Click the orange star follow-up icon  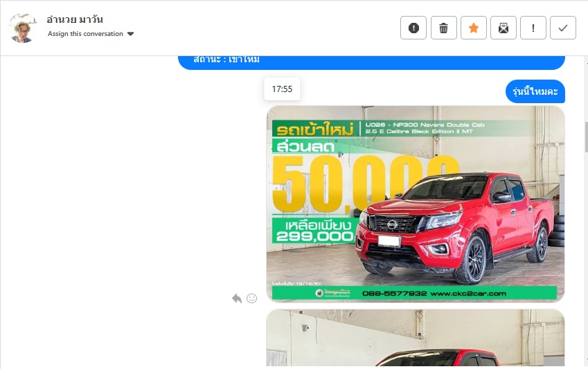coord(474,28)
